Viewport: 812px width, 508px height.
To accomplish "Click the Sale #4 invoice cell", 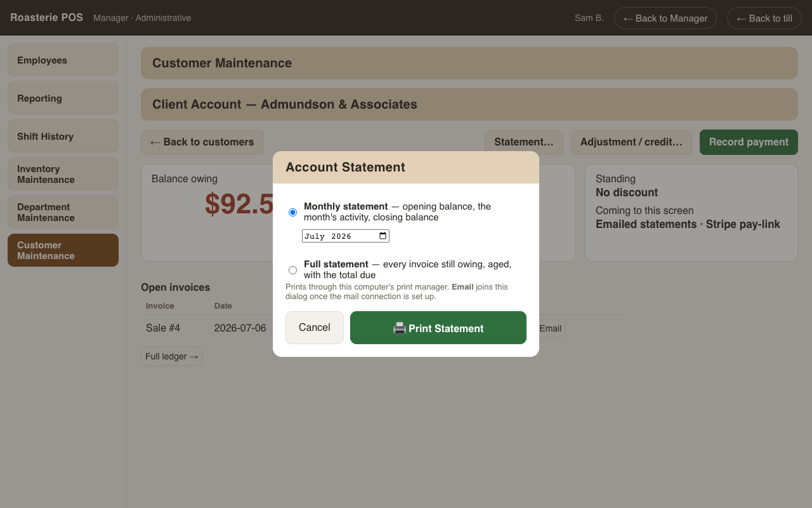I will pyautogui.click(x=163, y=328).
